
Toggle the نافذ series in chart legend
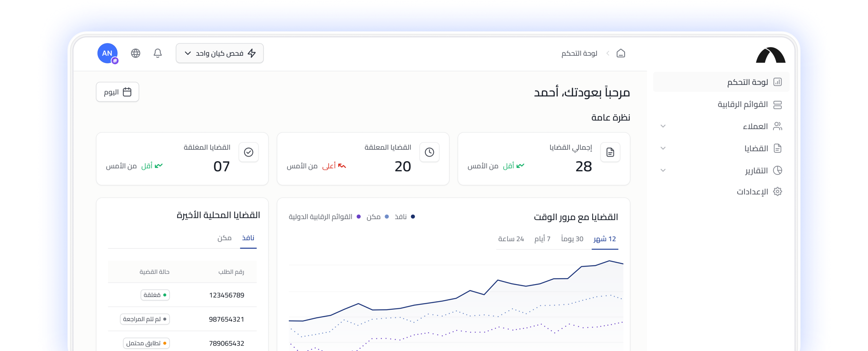tap(404, 217)
